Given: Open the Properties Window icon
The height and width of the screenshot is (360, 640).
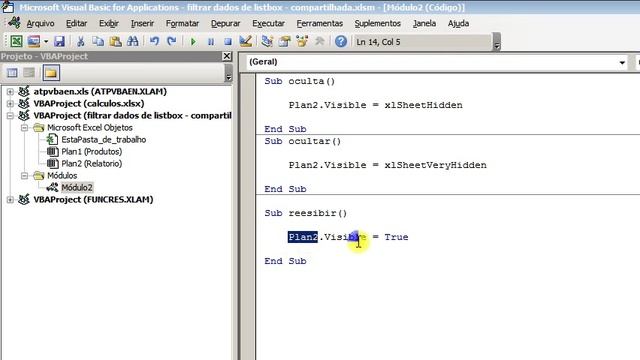Looking at the screenshot, I should [284, 41].
